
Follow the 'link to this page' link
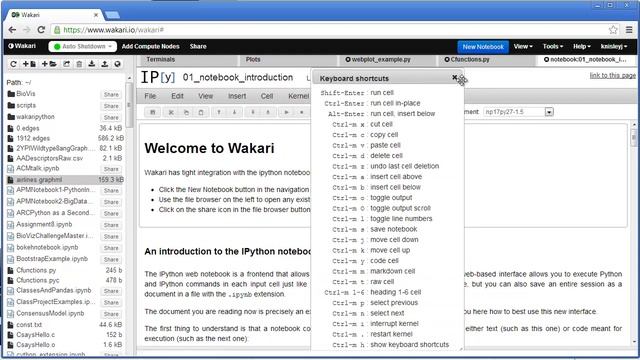612,76
